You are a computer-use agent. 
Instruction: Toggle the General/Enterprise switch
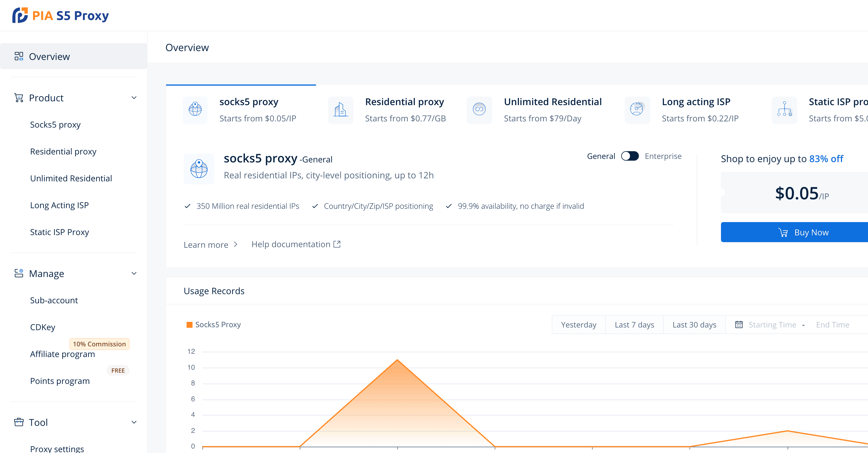630,156
